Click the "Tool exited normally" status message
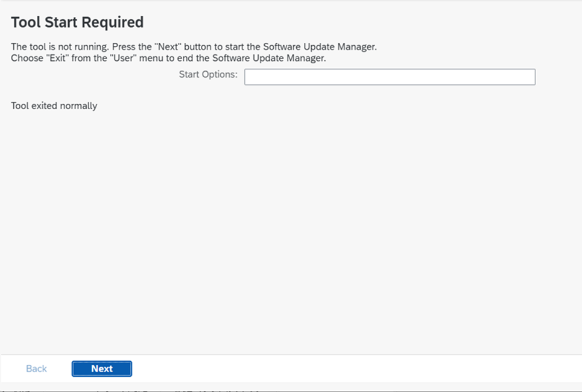Viewport: 582px width, 392px height. (x=54, y=106)
